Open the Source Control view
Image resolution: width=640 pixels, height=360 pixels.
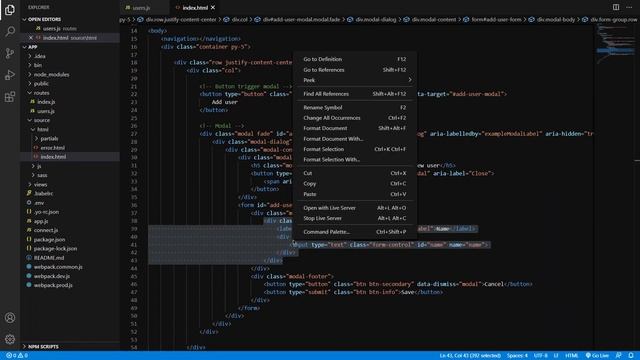[10, 53]
